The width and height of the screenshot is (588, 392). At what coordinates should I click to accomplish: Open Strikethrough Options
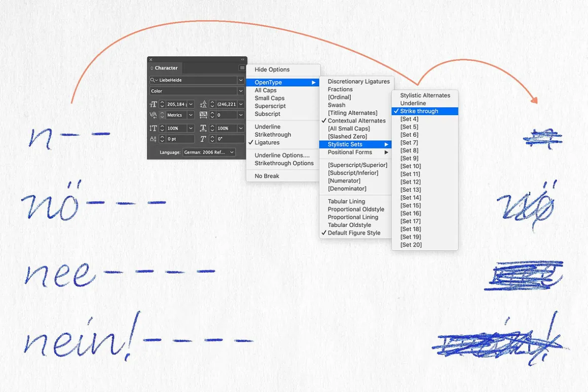283,163
